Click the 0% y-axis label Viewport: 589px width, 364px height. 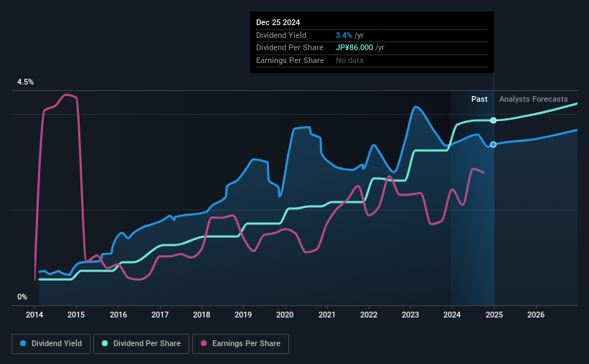tap(22, 297)
